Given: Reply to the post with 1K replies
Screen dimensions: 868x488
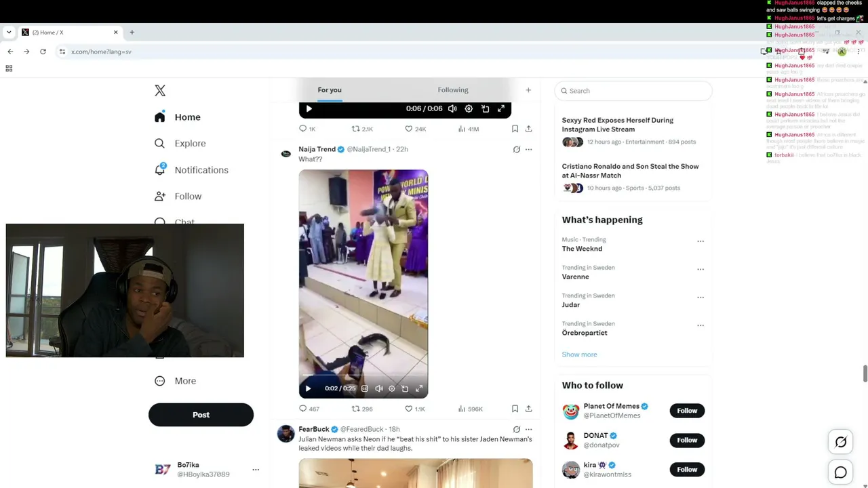Looking at the screenshot, I should pyautogui.click(x=307, y=129).
